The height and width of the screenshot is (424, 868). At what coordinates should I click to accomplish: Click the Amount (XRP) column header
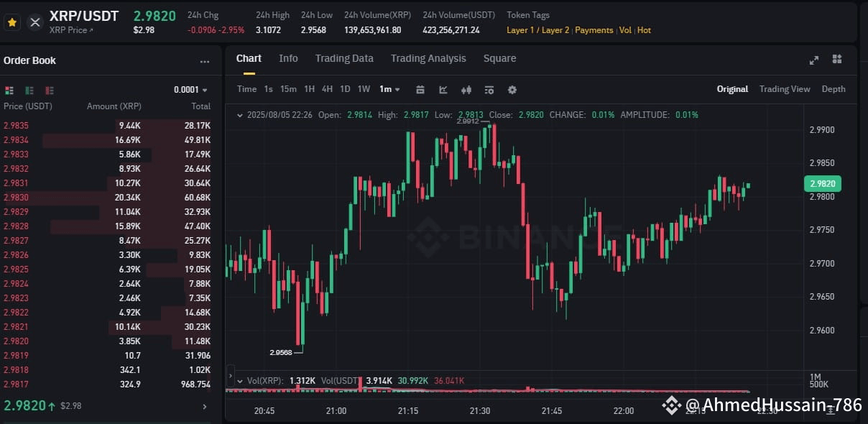pyautogui.click(x=114, y=106)
